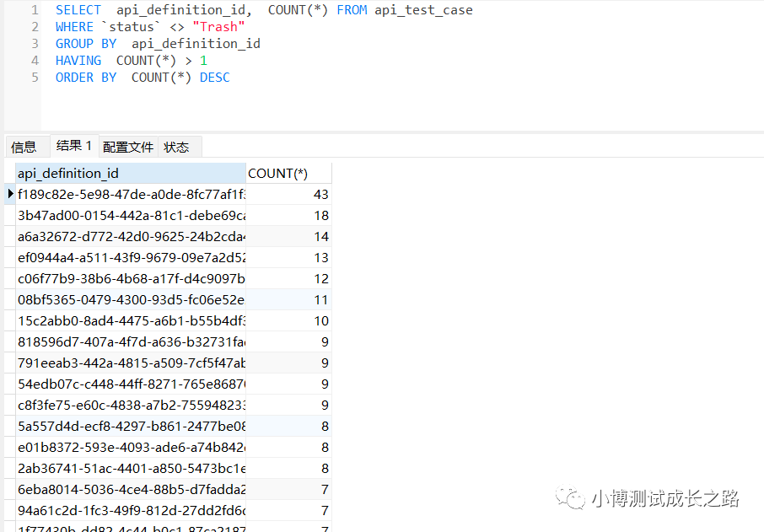Select cell starting with 54edb07c-c448
Viewport: 764px width, 532px height.
[131, 384]
